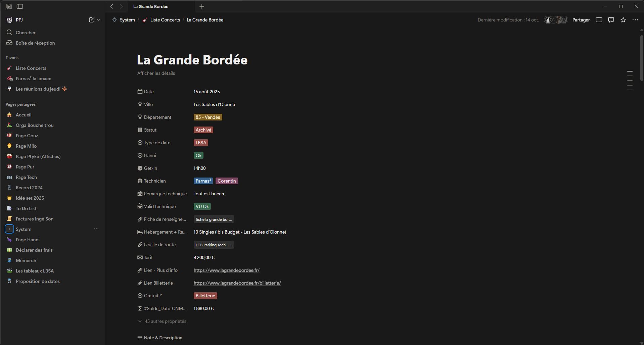The image size is (644, 345).
Task: Click the System row more options dots
Action: coord(96,229)
